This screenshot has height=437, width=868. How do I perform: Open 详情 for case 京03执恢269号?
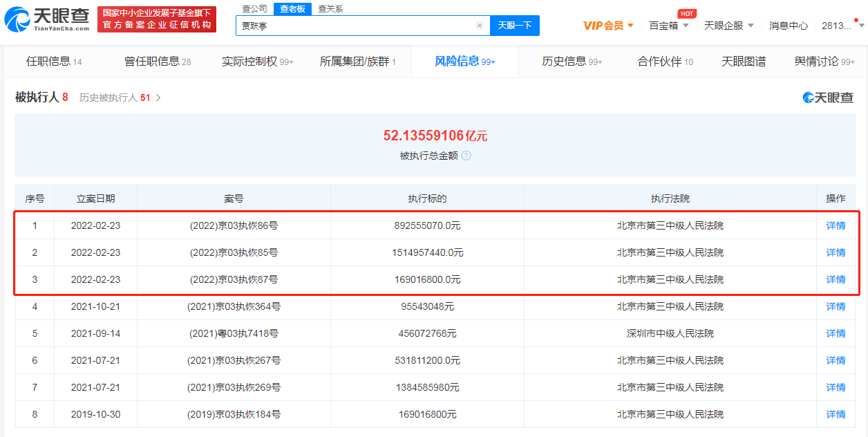coord(836,387)
